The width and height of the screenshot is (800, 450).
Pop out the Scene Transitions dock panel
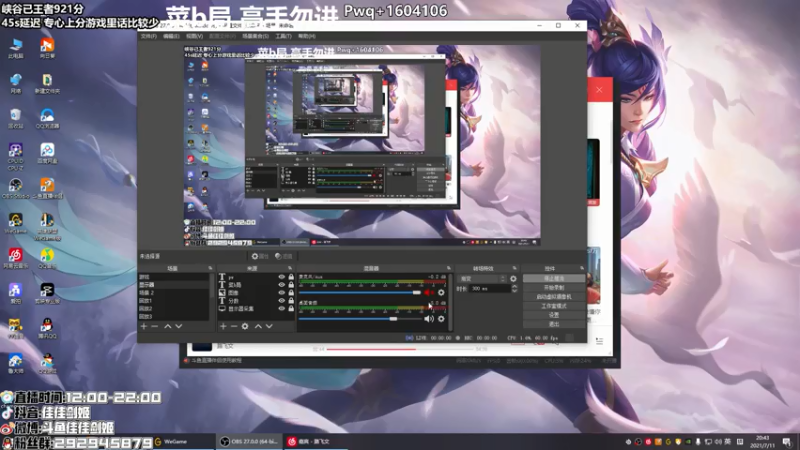click(514, 268)
